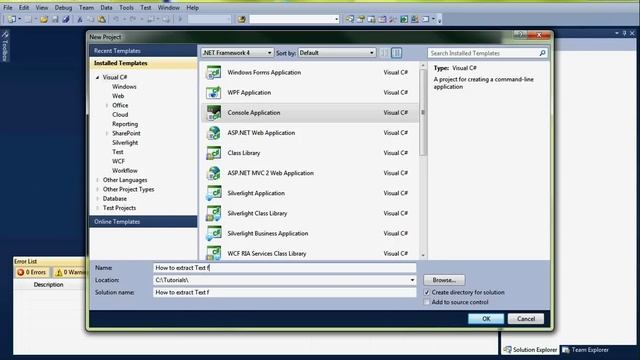This screenshot has width=640, height=360.
Task: Open the Toolbox side panel
Action: [5, 46]
